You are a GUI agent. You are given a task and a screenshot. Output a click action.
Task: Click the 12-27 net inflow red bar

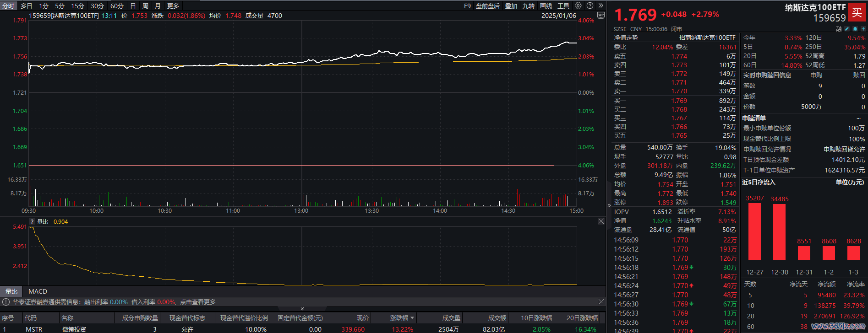tap(754, 231)
